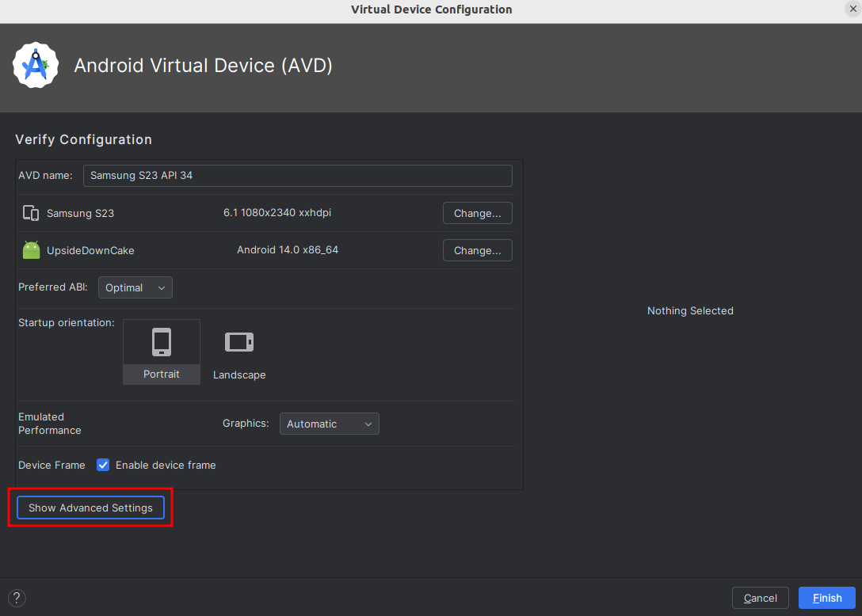
Task: Open the Graphics Automatic dropdown
Action: tap(330, 424)
